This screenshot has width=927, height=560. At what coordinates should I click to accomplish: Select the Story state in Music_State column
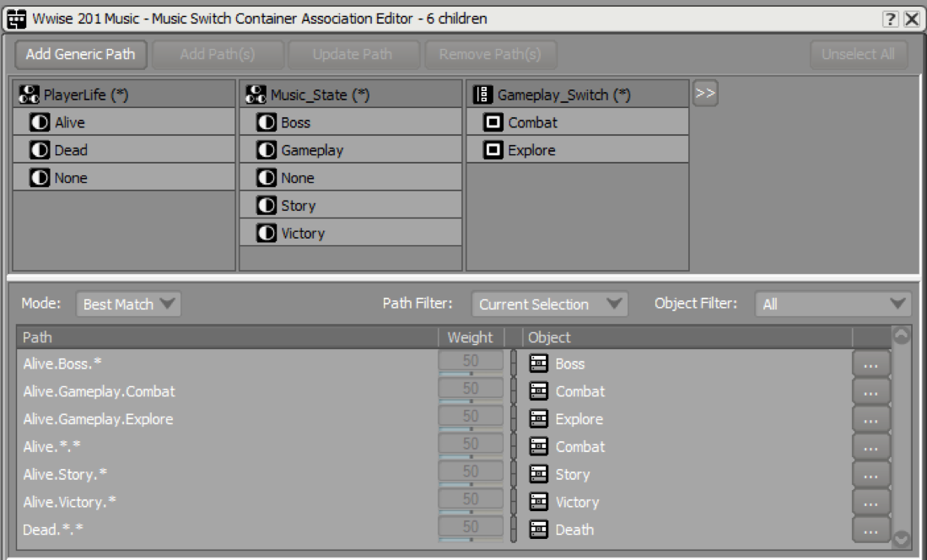298,206
